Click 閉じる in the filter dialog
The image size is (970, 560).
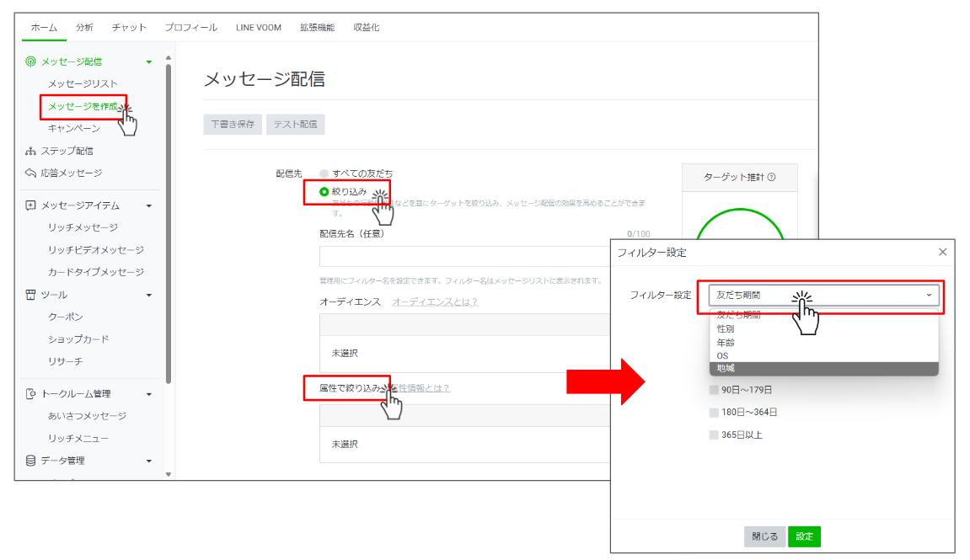click(764, 536)
